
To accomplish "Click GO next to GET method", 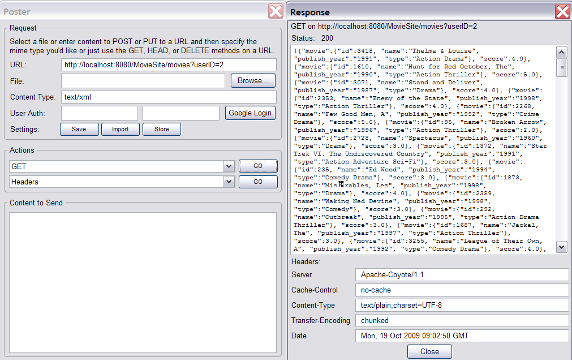I will (x=258, y=166).
